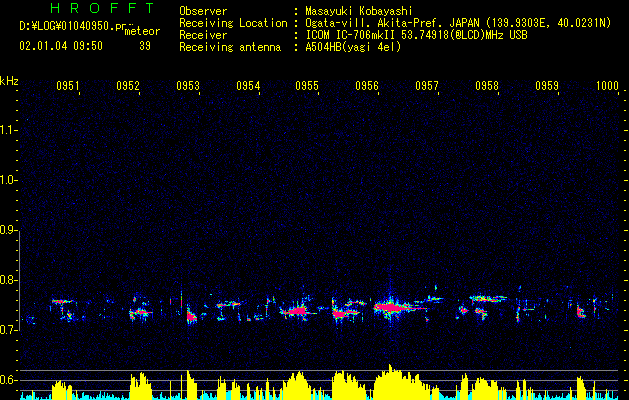
Task: Click the tallest yellow intensity peak near 0956
Action: (390, 381)
